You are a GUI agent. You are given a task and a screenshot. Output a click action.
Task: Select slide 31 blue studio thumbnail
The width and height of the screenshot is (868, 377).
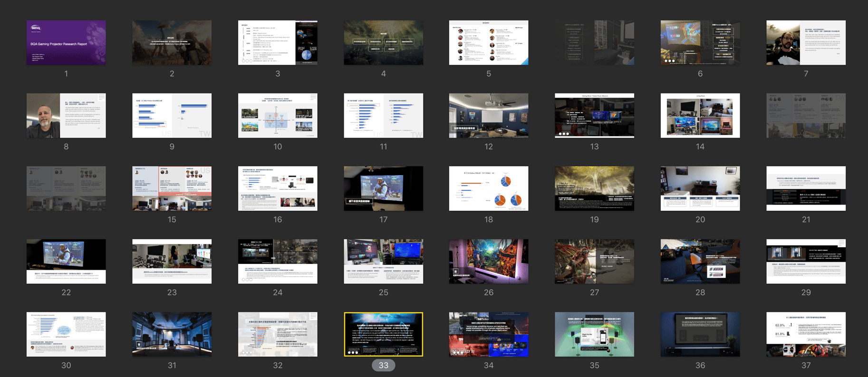(x=172, y=334)
